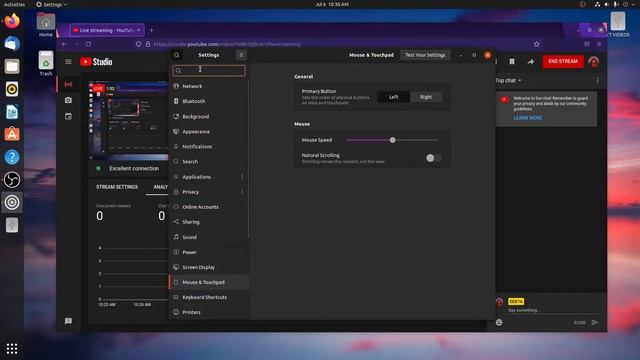Toggle Natural Scrolling switch

(433, 158)
